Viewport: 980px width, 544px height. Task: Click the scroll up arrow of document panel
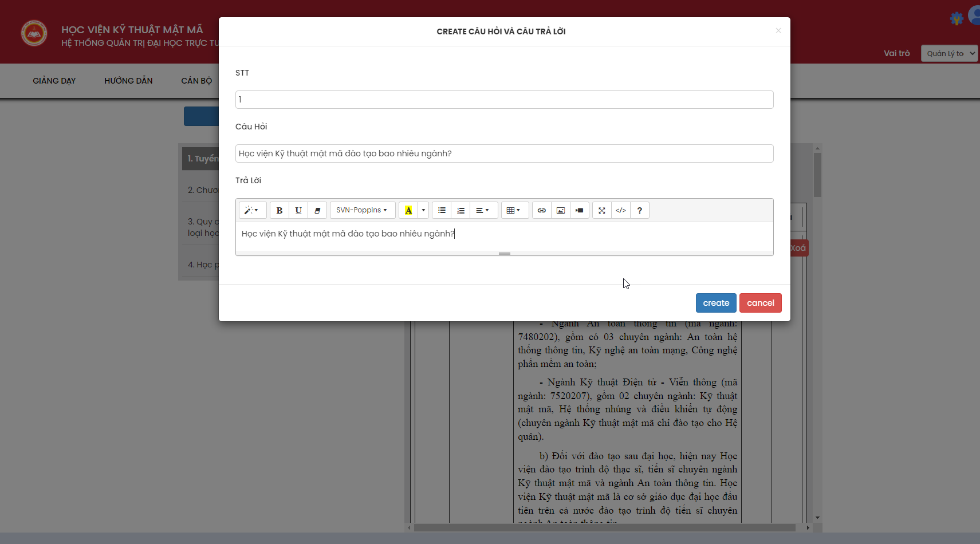[x=817, y=148]
